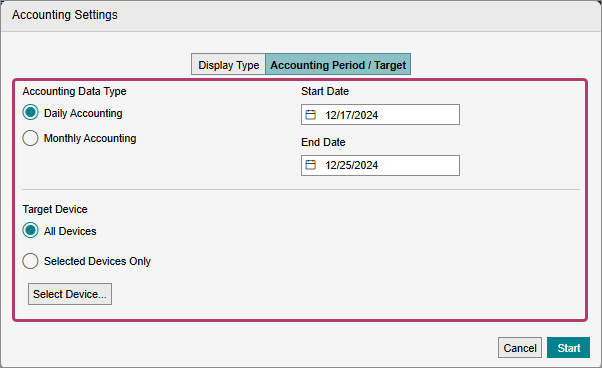Cancel the Accounting Settings dialog
Screen dimensions: 602x368
pyautogui.click(x=520, y=348)
